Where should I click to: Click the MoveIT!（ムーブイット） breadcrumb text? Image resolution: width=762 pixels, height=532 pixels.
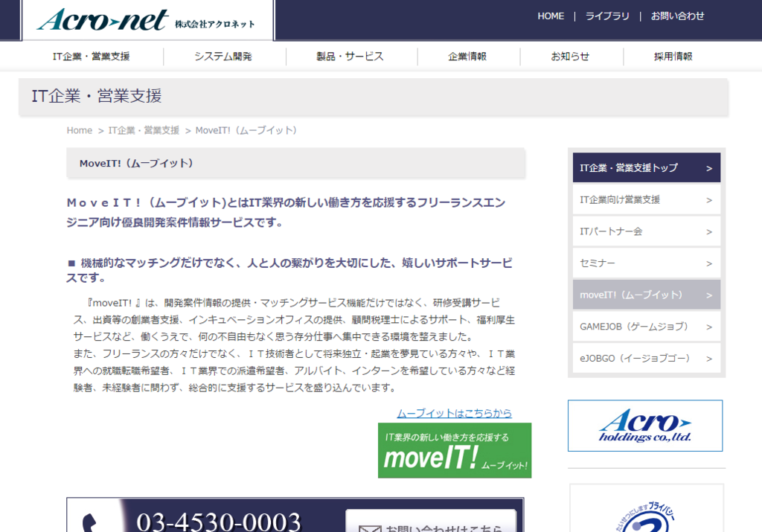pyautogui.click(x=246, y=130)
